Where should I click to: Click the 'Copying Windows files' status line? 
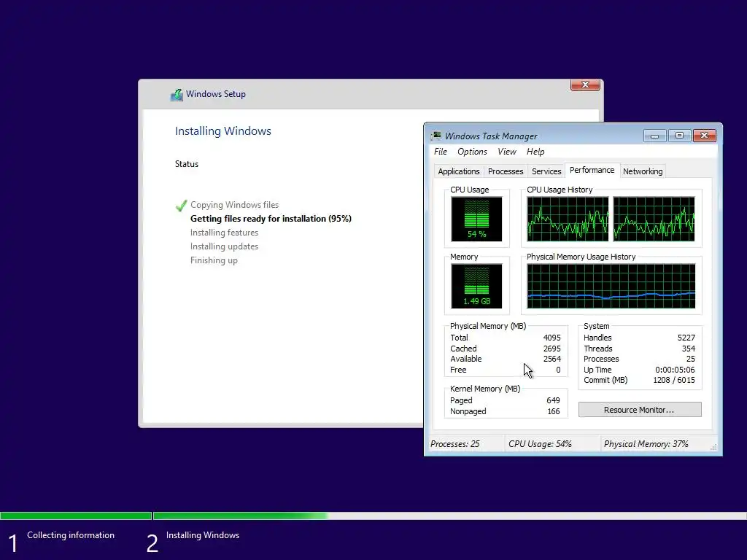coord(234,205)
